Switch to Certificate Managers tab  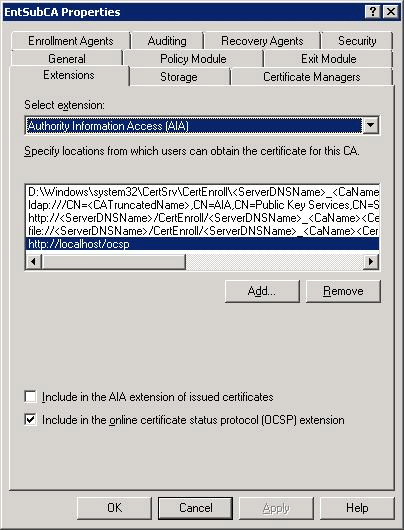coord(311,77)
